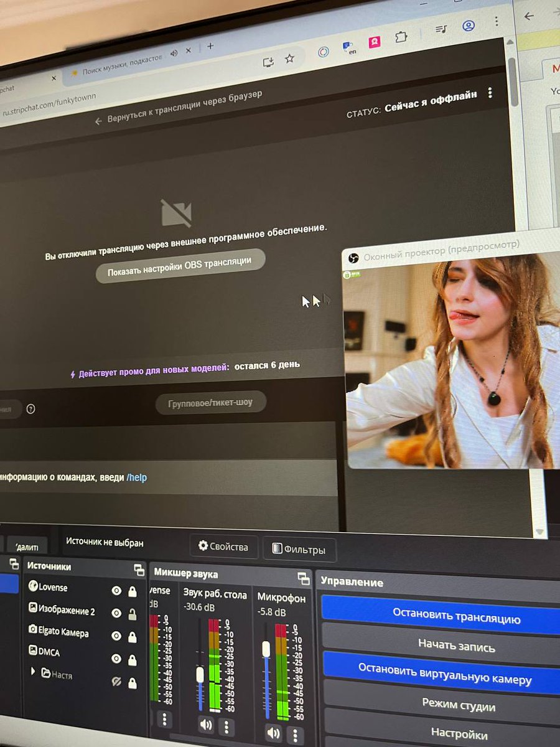Image resolution: width=560 pixels, height=747 pixels.
Task: Click the pink extension icon in toolbar
Action: tap(374, 42)
